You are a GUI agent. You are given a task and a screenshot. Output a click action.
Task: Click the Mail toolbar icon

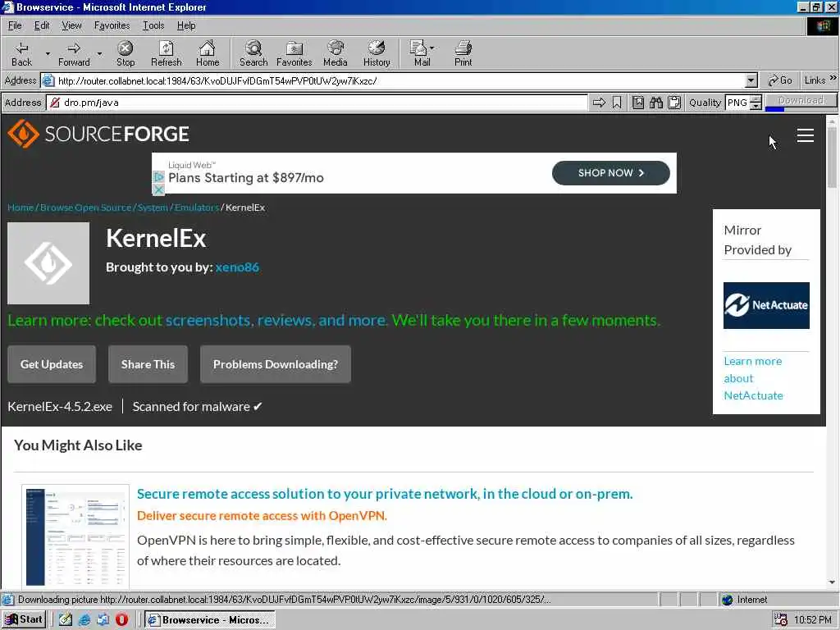click(x=419, y=53)
